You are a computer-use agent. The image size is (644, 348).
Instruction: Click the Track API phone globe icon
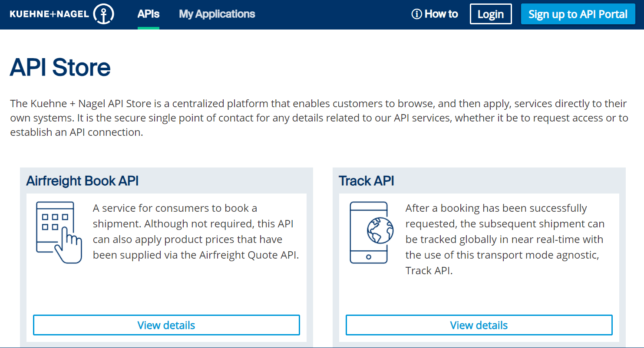(x=372, y=233)
